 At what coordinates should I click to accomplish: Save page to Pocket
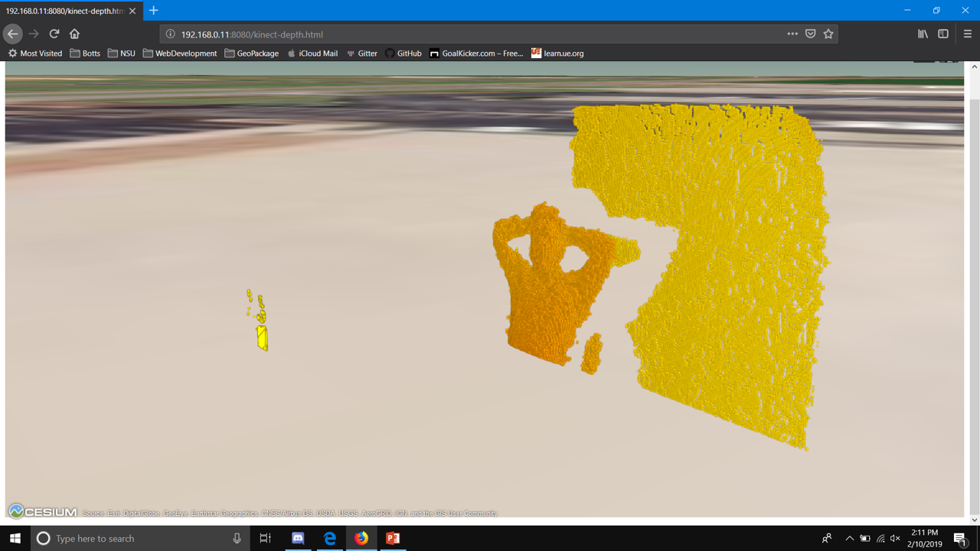point(811,34)
